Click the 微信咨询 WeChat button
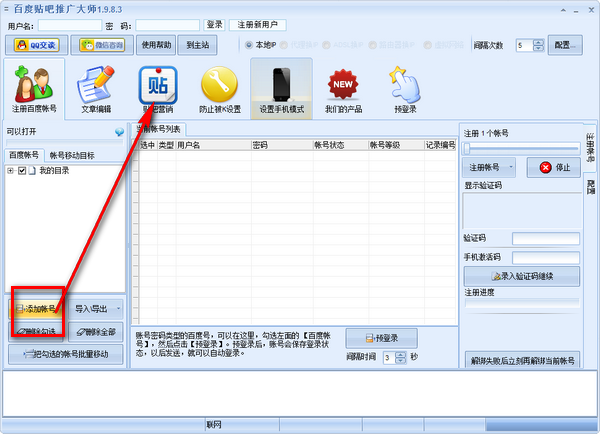 pyautogui.click(x=102, y=45)
